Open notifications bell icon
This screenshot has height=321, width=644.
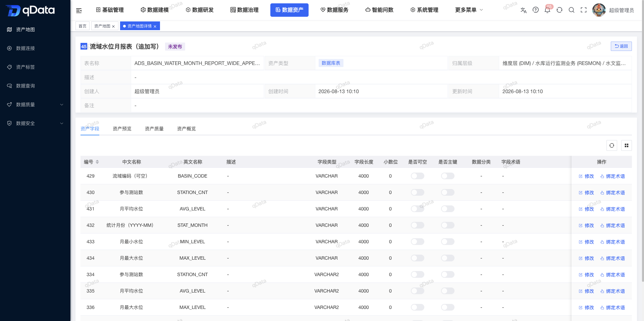[x=547, y=10]
